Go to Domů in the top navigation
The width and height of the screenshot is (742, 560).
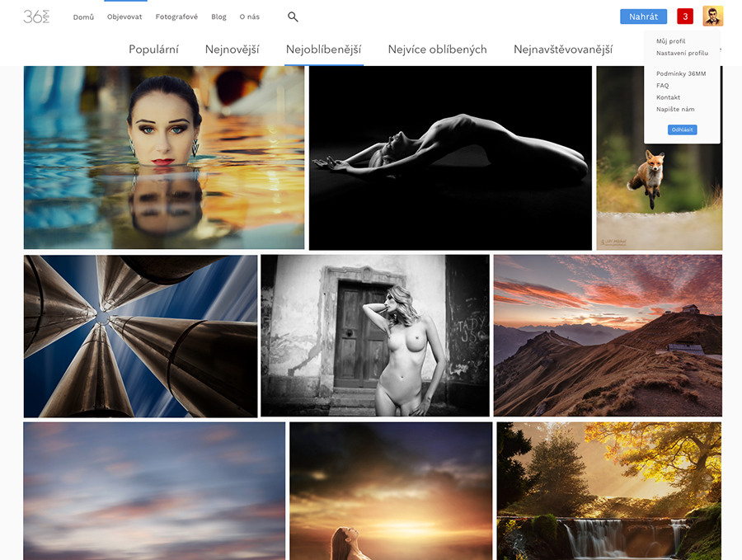click(x=83, y=16)
